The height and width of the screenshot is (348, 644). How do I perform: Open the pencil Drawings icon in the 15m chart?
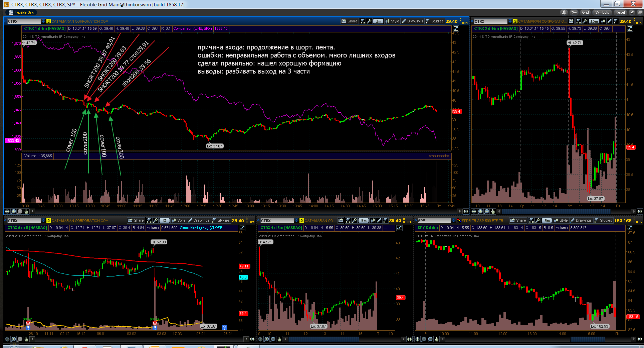pos(609,21)
